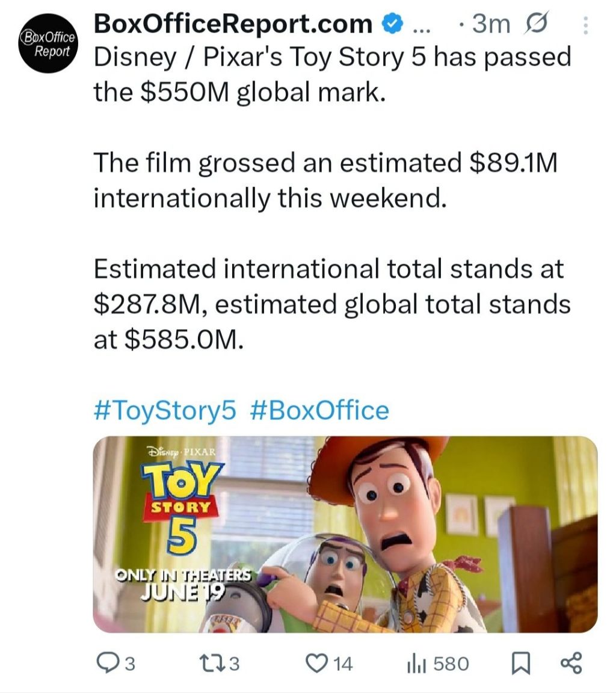Image resolution: width=616 pixels, height=693 pixels.
Task: Follow the #ToyStory5 hashtag link
Action: coord(165,410)
